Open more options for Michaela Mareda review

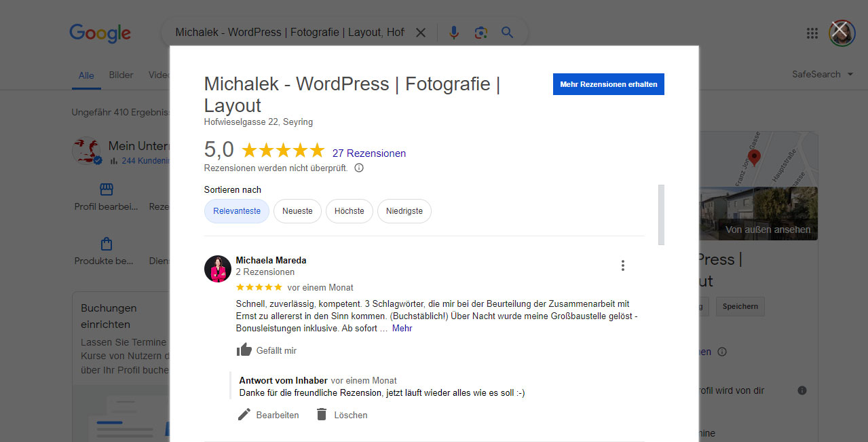click(622, 265)
